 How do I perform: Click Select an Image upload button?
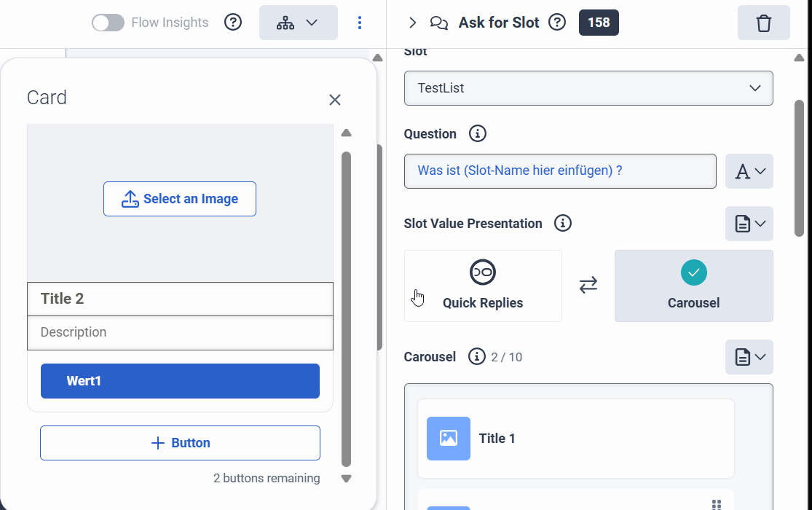click(x=180, y=199)
